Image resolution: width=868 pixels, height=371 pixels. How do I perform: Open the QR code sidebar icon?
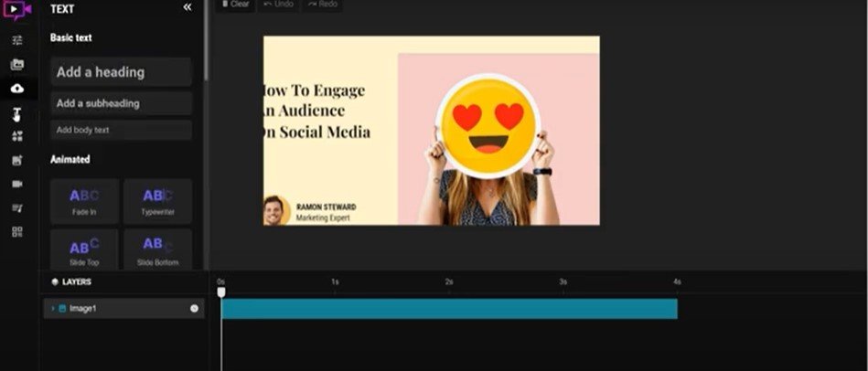(x=17, y=232)
